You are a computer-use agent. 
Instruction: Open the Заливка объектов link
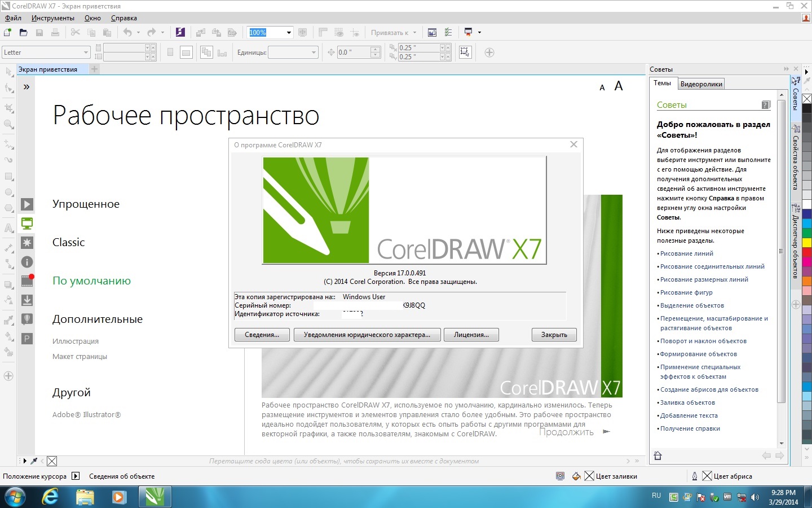click(x=687, y=402)
